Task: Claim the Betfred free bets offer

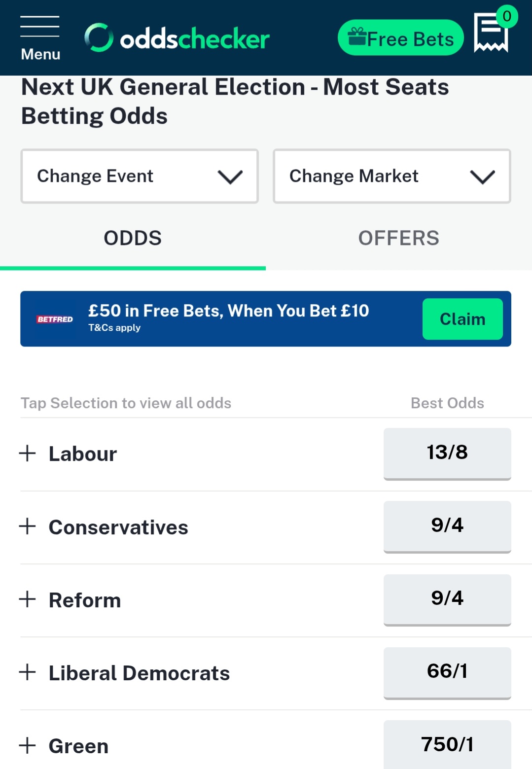Action: tap(462, 319)
